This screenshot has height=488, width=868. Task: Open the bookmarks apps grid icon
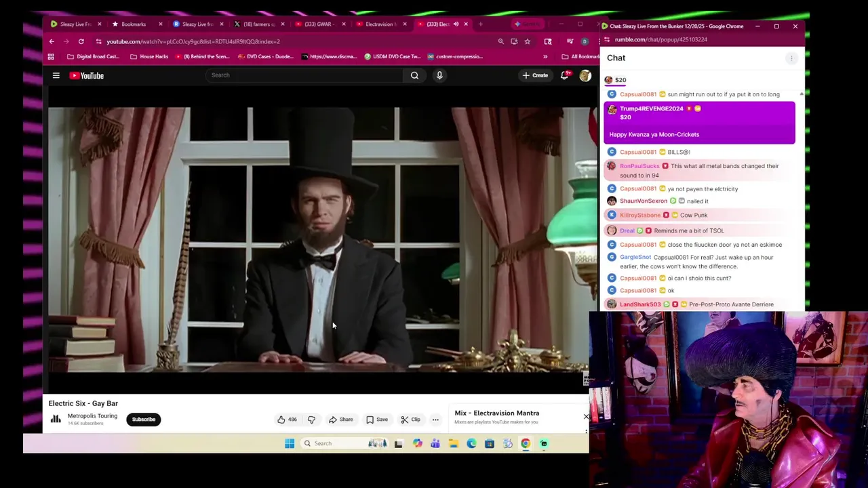tap(52, 57)
